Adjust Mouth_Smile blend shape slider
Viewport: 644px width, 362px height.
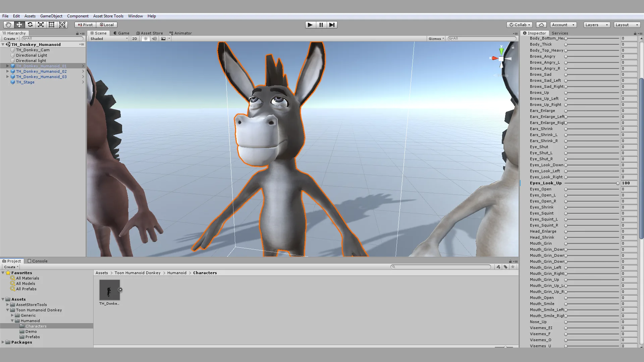[x=592, y=304]
